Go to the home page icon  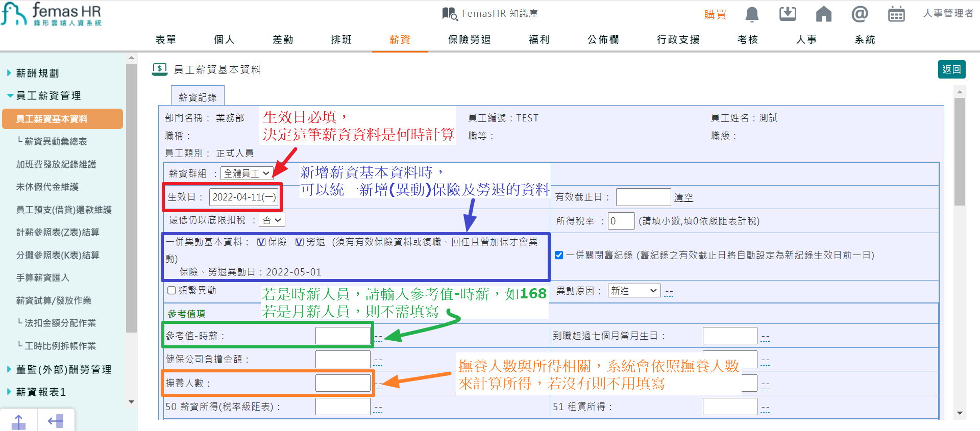pyautogui.click(x=823, y=14)
